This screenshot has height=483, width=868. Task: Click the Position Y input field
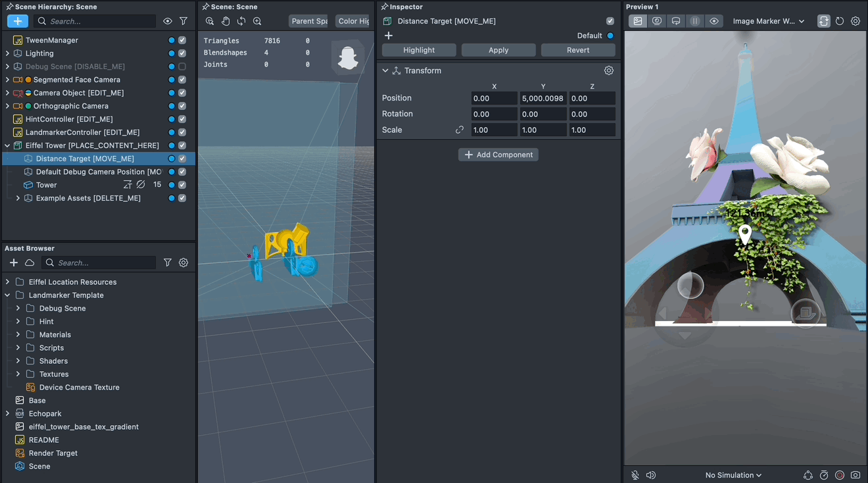click(542, 98)
